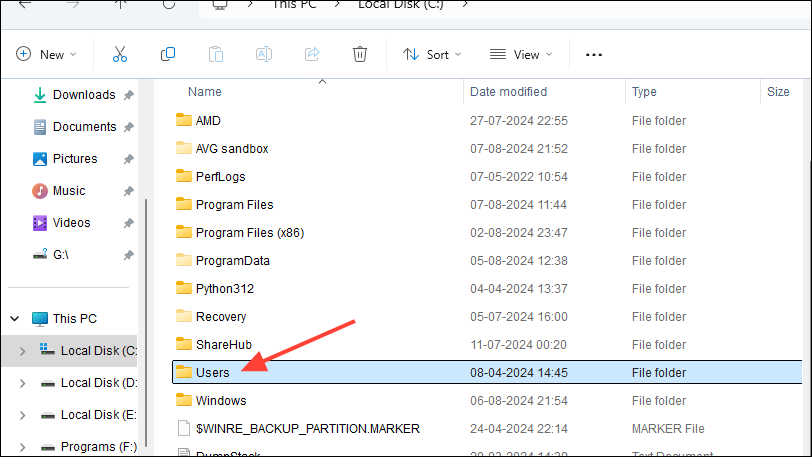Screen dimensions: 812x457
Task: Sort by the Name column header
Action: 205,92
